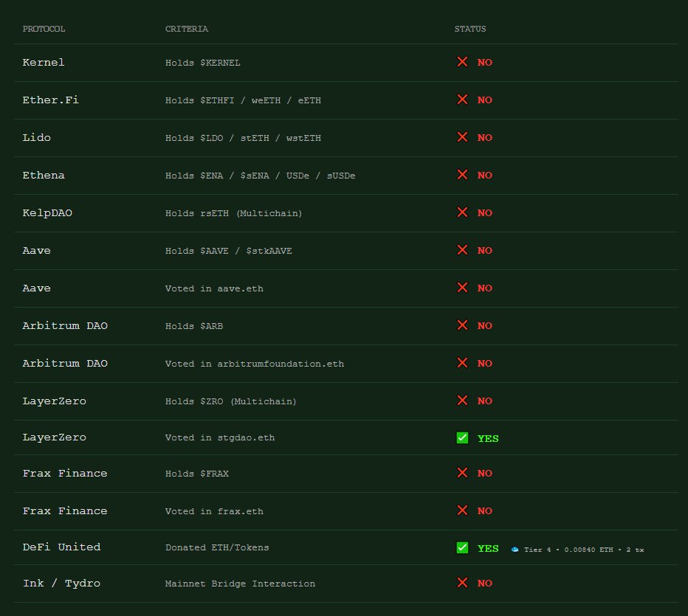
Task: Click the red X icon in the Kernel row
Action: tap(462, 62)
